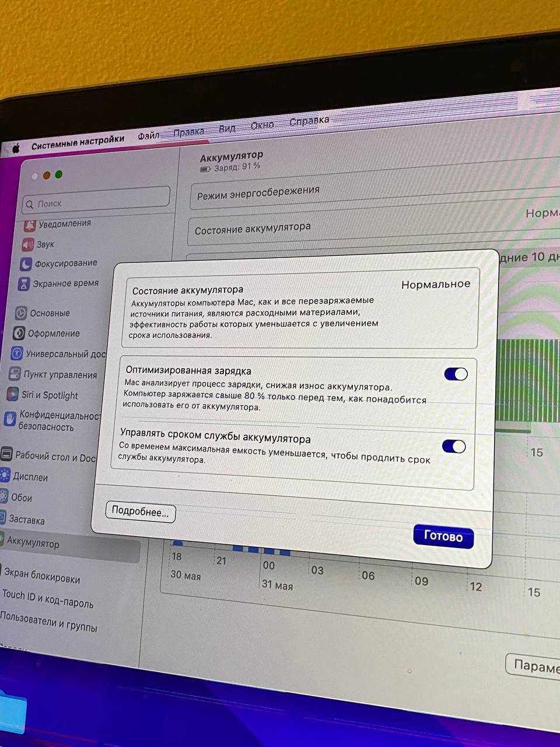Click the Универсальный доступ icon

[x=17, y=354]
